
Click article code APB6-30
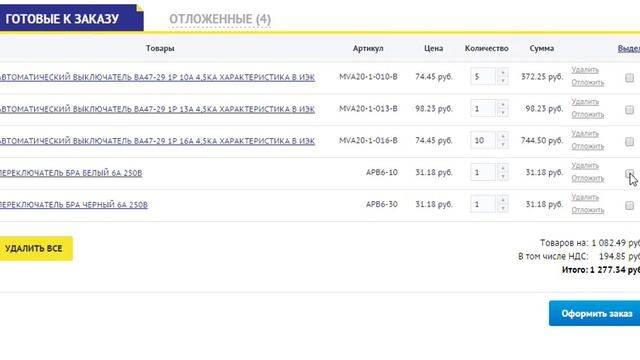[x=382, y=204]
